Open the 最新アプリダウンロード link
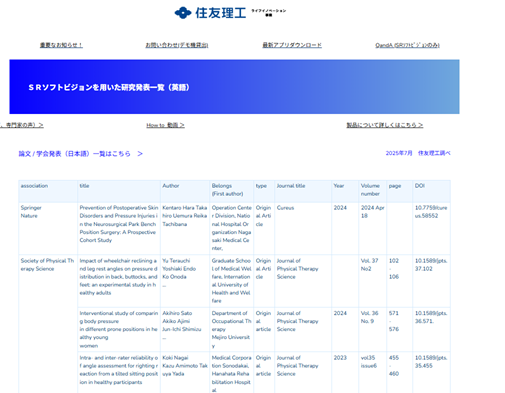 point(292,45)
